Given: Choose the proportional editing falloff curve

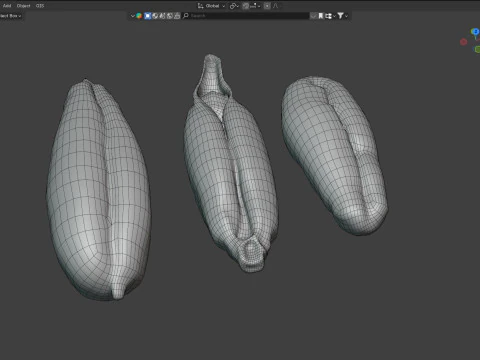Looking at the screenshot, I should 276,6.
